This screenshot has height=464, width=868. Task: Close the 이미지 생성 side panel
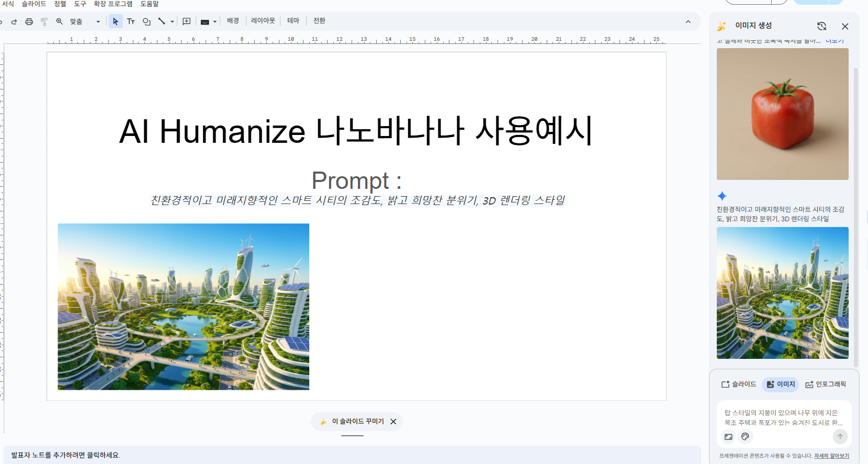click(x=845, y=26)
